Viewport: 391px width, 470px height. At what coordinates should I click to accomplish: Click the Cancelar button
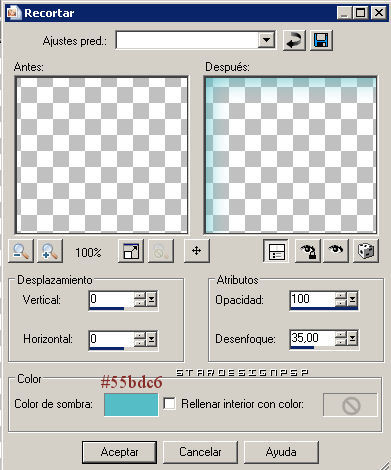point(200,452)
